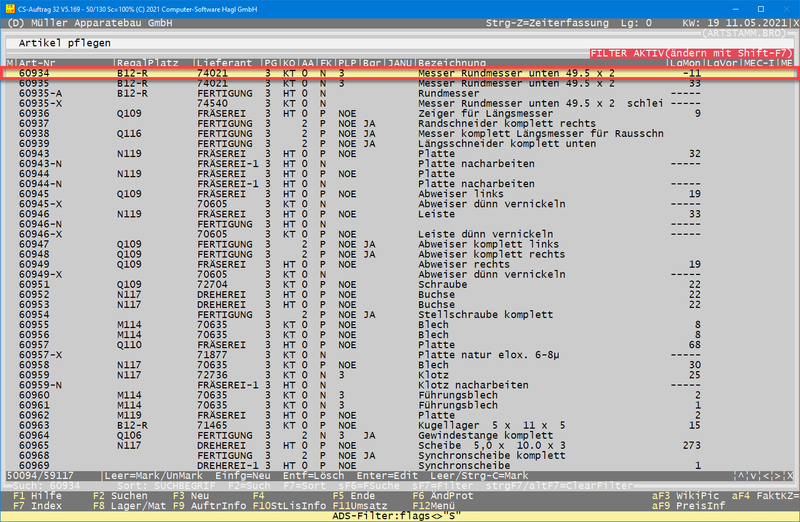Viewport: 800px width, 522px height.
Task: Click the down arrow navigation symbol
Action: coord(750,476)
